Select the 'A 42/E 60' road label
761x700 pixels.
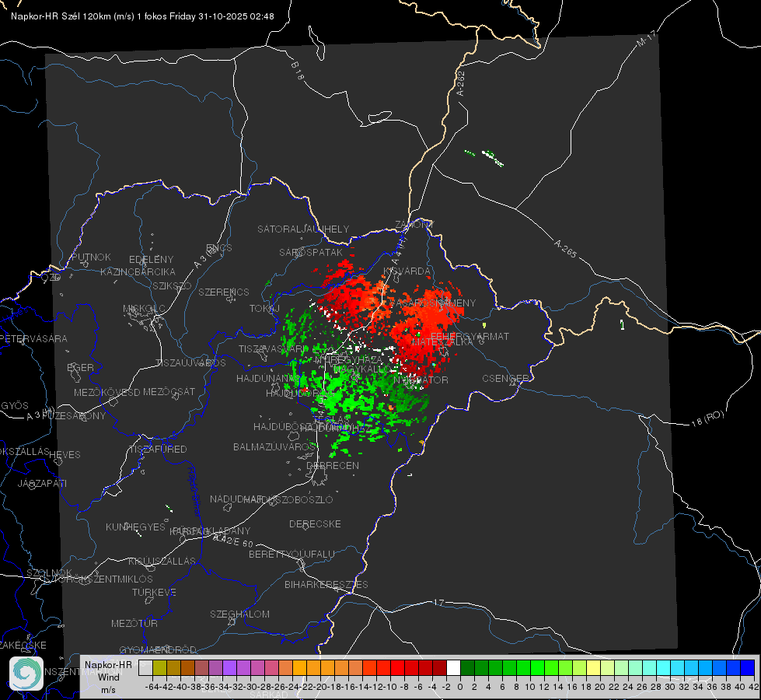click(233, 541)
